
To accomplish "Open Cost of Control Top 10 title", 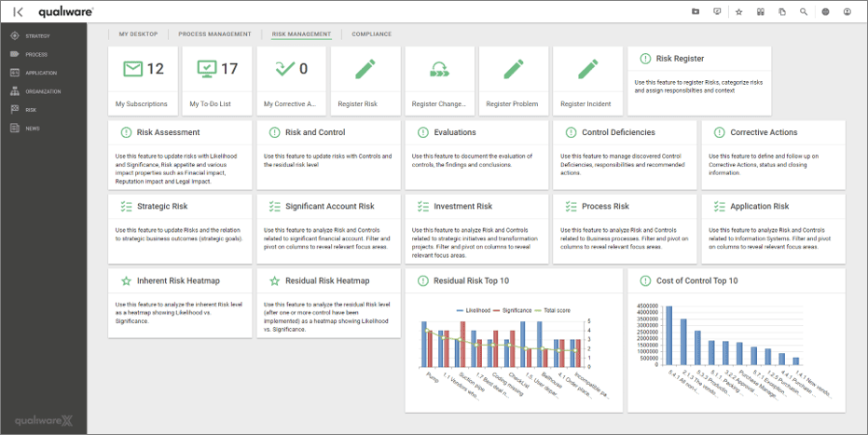I will pyautogui.click(x=697, y=280).
